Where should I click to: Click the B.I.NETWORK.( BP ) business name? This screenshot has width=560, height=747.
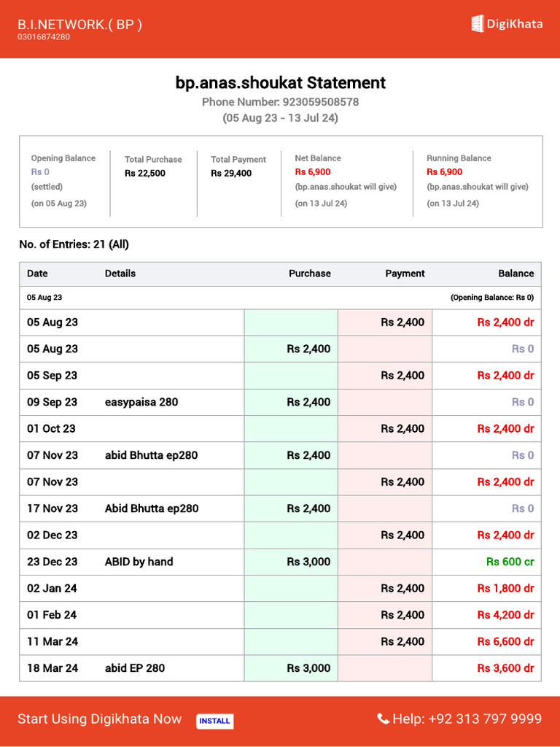click(79, 24)
